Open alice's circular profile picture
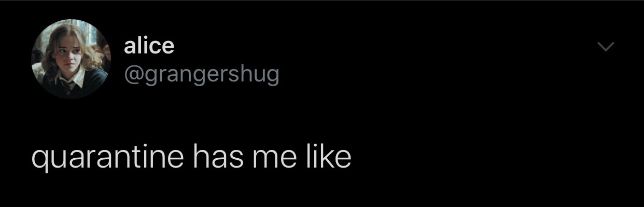 click(70, 59)
